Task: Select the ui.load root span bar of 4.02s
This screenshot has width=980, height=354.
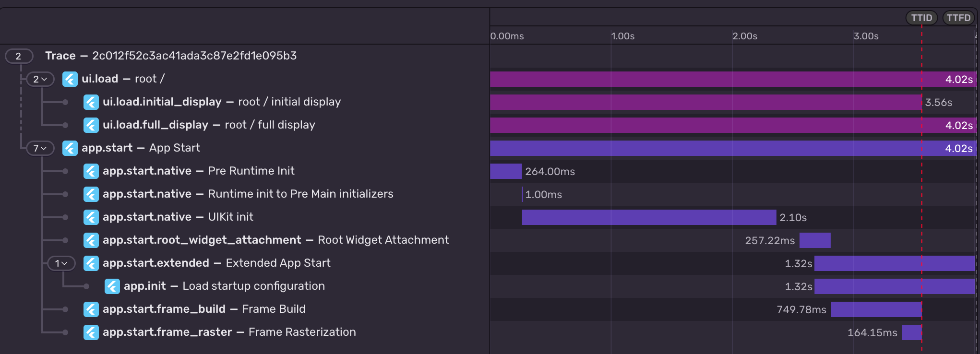Action: pyautogui.click(x=733, y=79)
